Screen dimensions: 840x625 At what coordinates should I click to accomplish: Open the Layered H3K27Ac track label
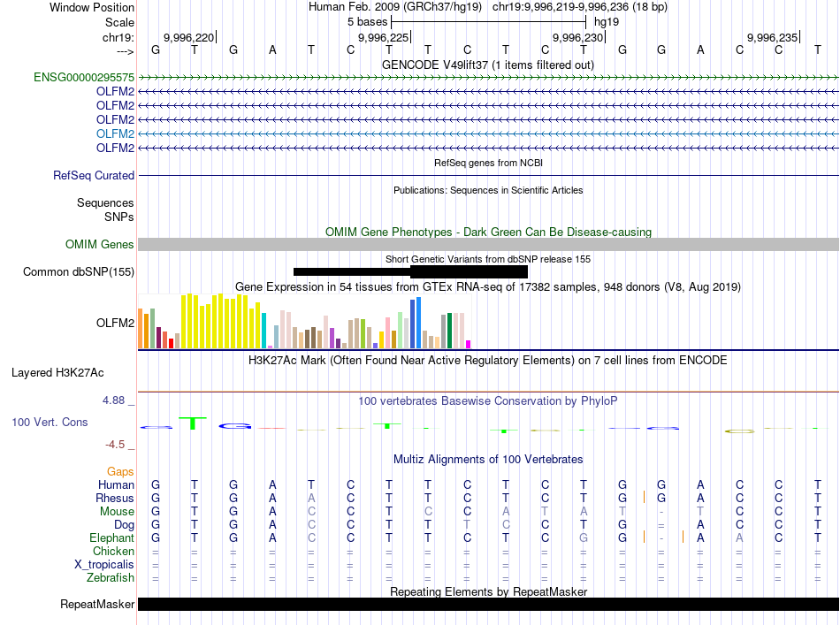coord(57,372)
